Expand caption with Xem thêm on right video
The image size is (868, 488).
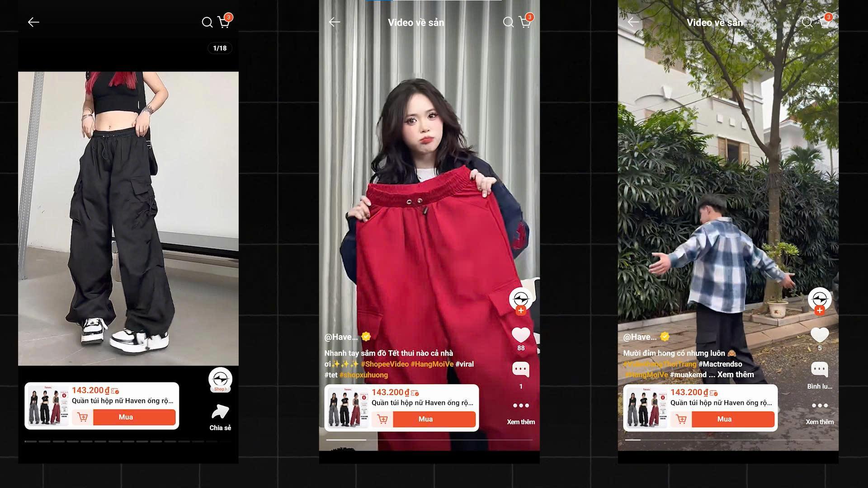[x=736, y=375]
